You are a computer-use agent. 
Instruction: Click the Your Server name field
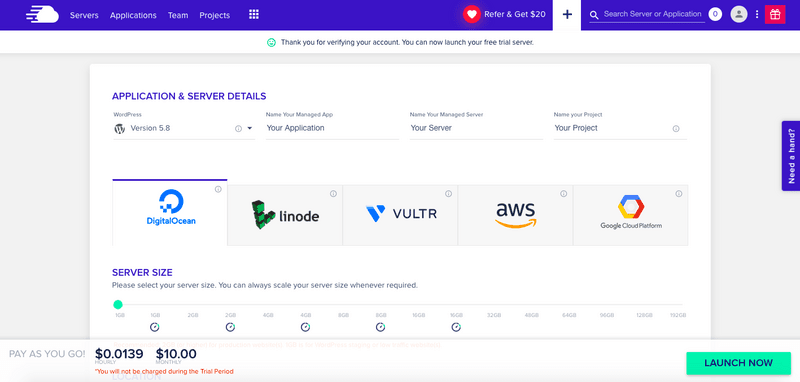tap(476, 128)
